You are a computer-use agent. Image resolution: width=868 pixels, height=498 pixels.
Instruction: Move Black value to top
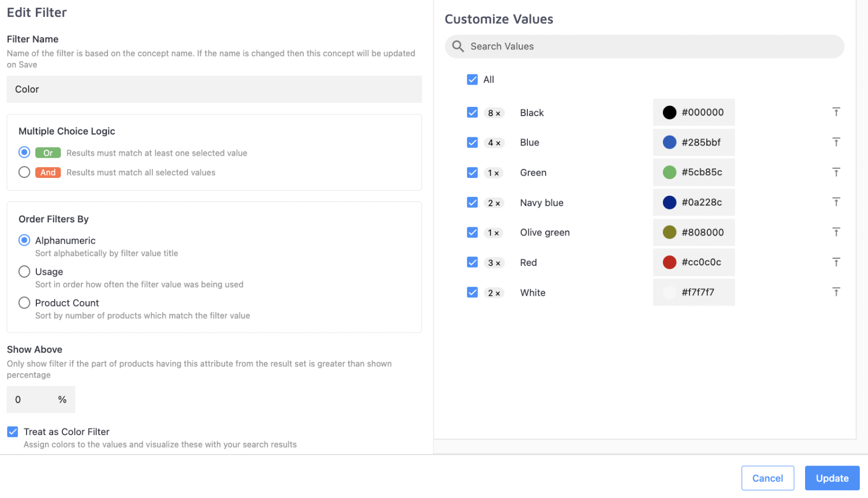(x=836, y=112)
